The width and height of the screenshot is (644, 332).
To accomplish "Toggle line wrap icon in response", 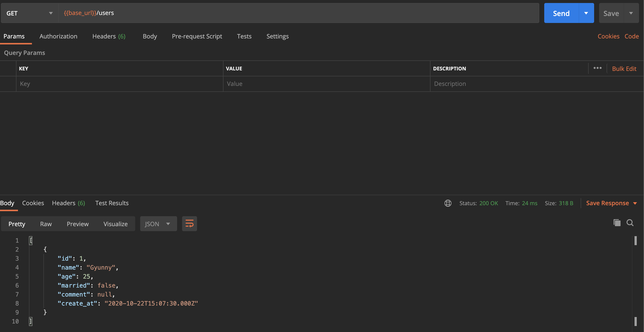I will tap(189, 223).
